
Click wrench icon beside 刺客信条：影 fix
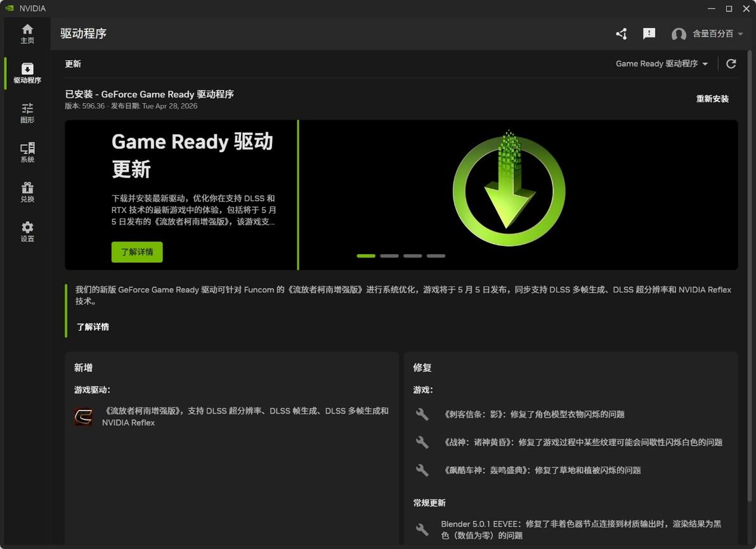[422, 414]
